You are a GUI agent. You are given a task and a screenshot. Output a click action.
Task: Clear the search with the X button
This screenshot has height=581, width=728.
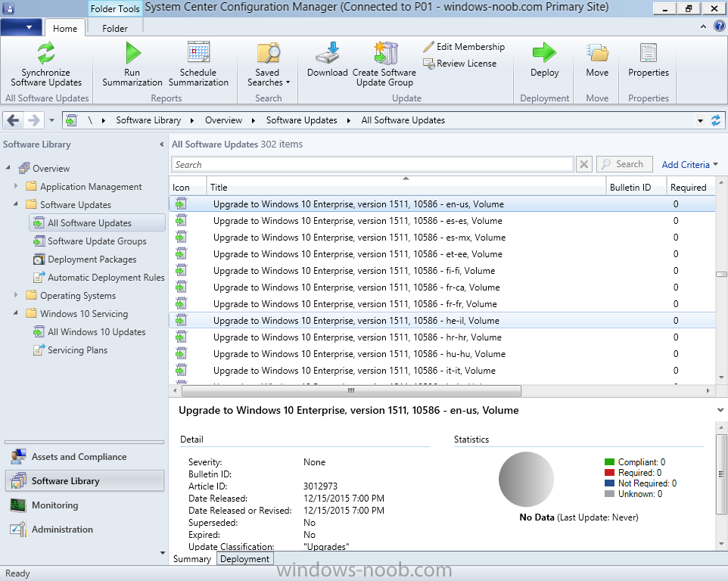(x=584, y=164)
